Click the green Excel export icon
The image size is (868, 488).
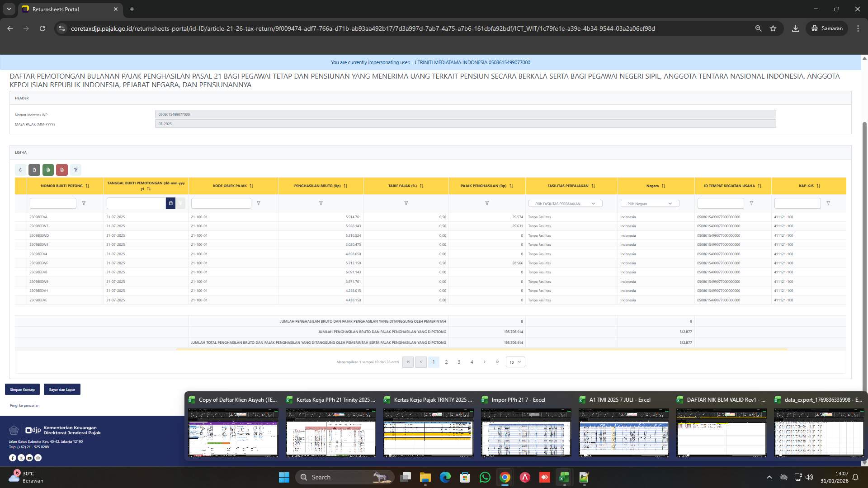(48, 170)
